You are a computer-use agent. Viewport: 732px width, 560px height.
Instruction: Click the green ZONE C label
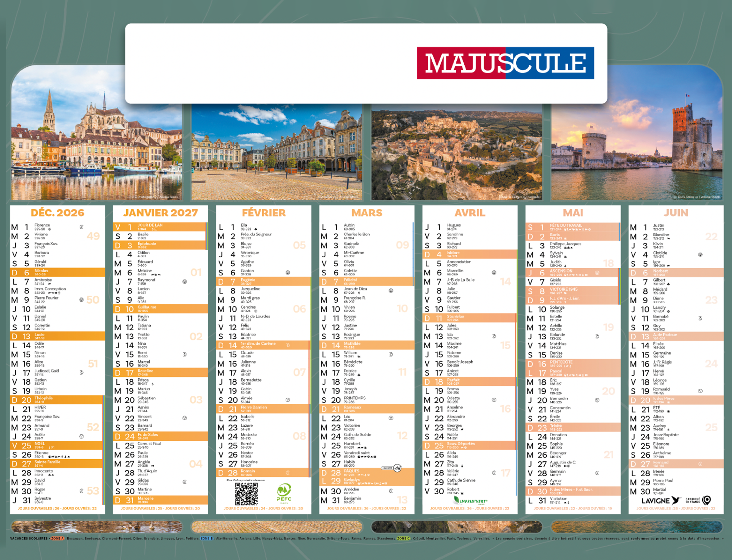coord(404,538)
